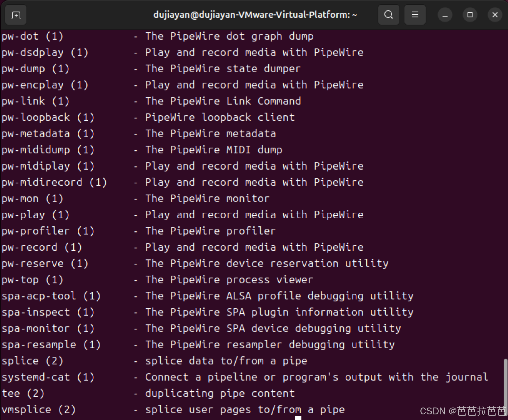Click 'The PipeWire ALSA profile debugging utility'

tap(280, 296)
